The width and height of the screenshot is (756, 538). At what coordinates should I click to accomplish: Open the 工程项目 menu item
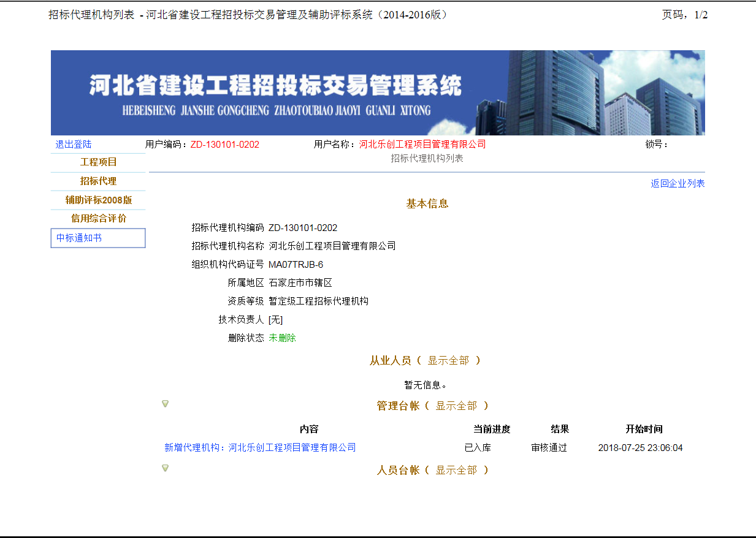click(x=98, y=162)
